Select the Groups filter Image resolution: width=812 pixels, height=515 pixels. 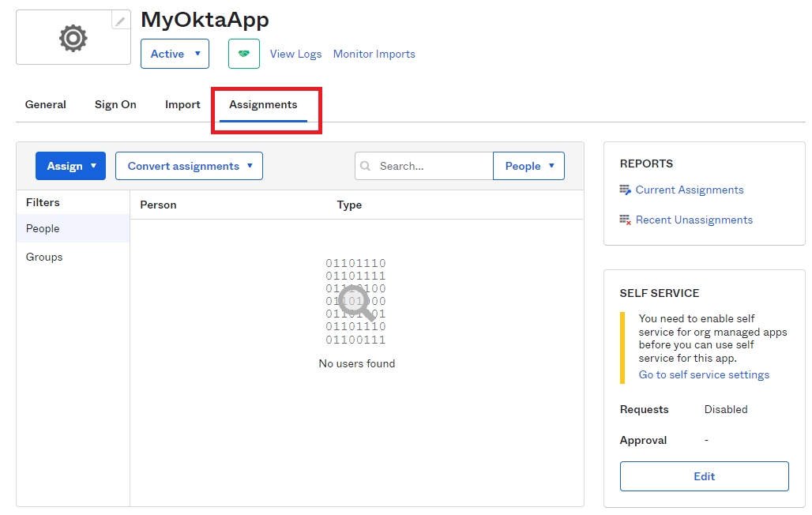[x=44, y=257]
